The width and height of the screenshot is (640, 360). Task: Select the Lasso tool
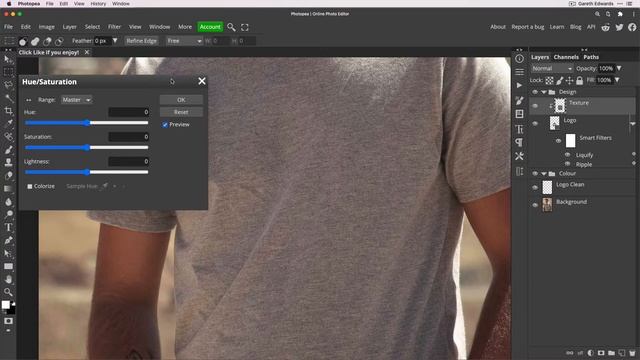(8, 85)
